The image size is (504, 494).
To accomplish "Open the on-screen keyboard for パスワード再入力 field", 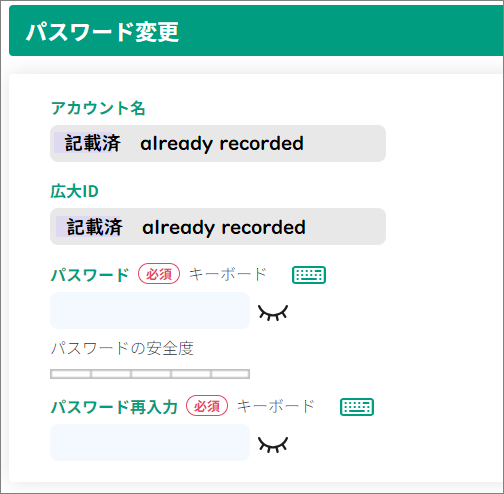I will (357, 407).
